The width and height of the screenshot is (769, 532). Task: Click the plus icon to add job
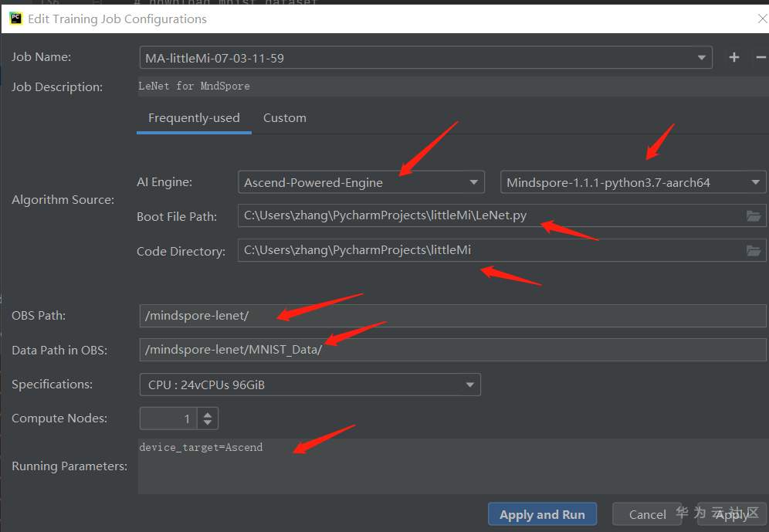[x=733, y=57]
